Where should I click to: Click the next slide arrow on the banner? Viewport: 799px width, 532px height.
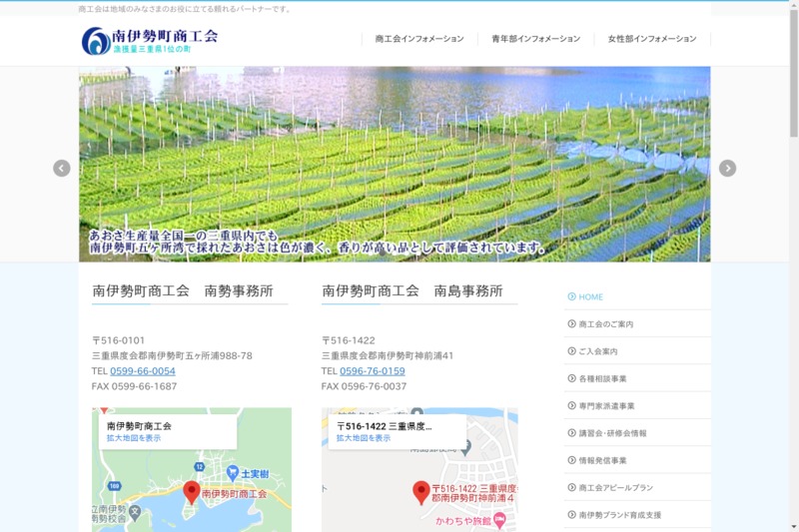coord(727,169)
